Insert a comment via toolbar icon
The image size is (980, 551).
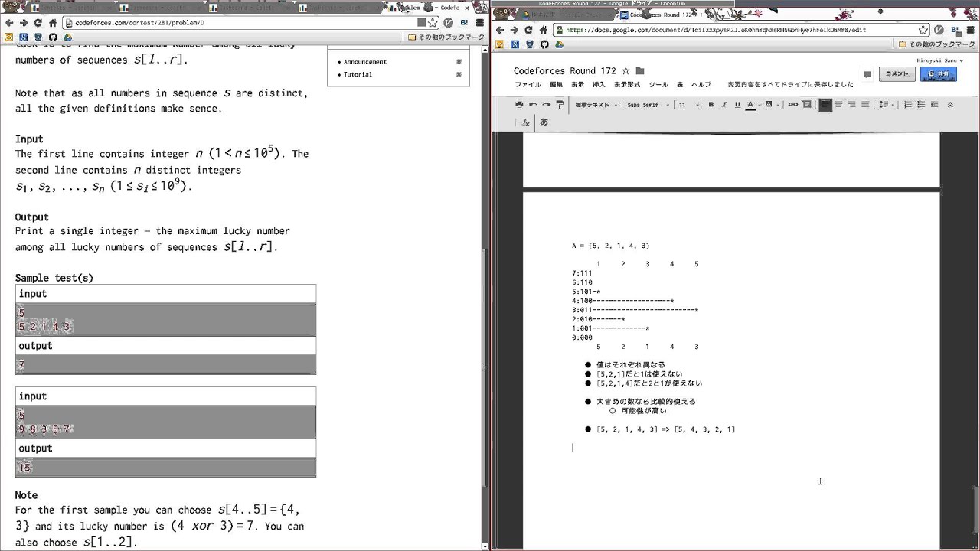807,105
